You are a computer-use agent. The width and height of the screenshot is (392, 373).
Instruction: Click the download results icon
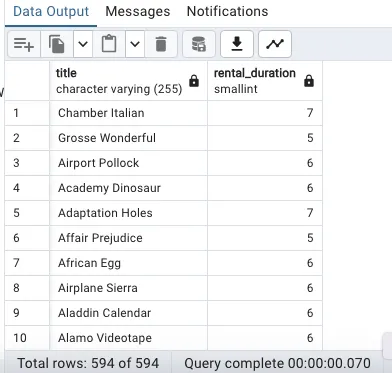pos(237,44)
